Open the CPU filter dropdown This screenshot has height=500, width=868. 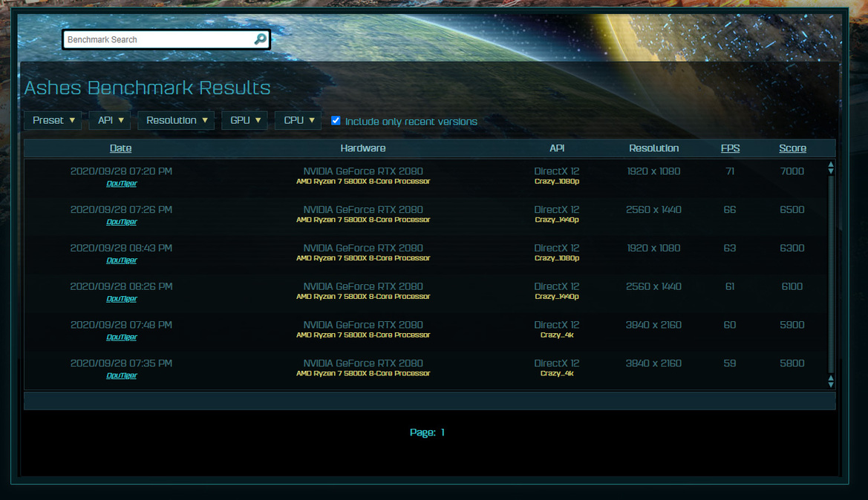point(298,121)
